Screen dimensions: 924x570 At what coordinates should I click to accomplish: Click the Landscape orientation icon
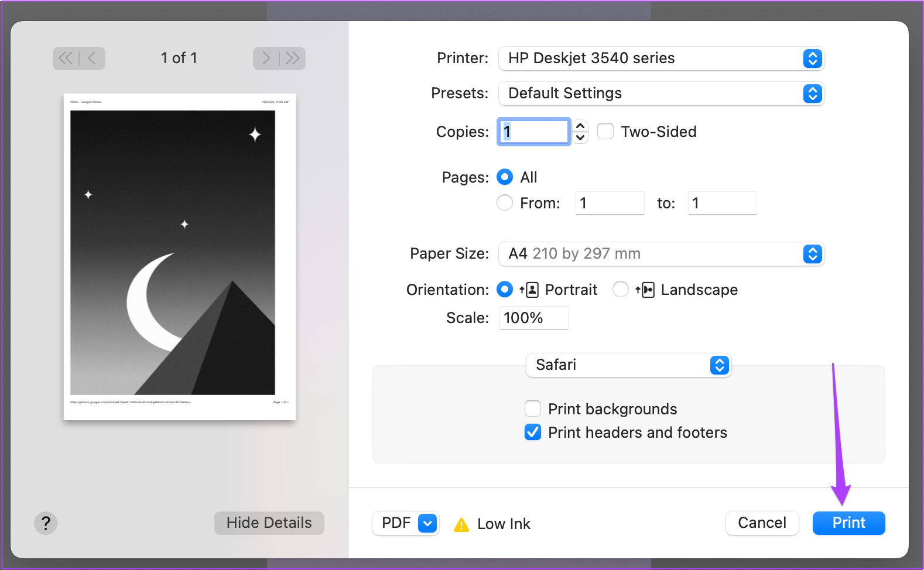pos(645,290)
